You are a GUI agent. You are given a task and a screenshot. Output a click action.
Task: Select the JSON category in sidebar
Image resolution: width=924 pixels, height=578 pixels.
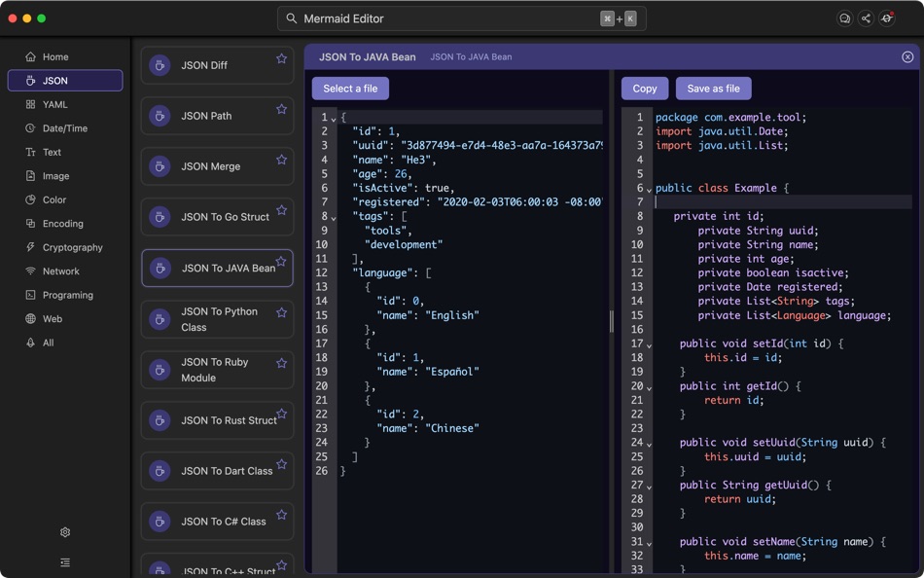coord(65,80)
